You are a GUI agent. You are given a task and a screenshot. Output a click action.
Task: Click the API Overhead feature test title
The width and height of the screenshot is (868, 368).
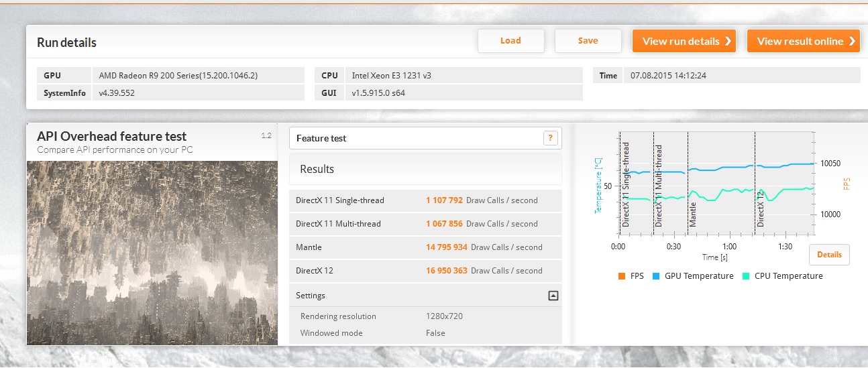(x=111, y=136)
